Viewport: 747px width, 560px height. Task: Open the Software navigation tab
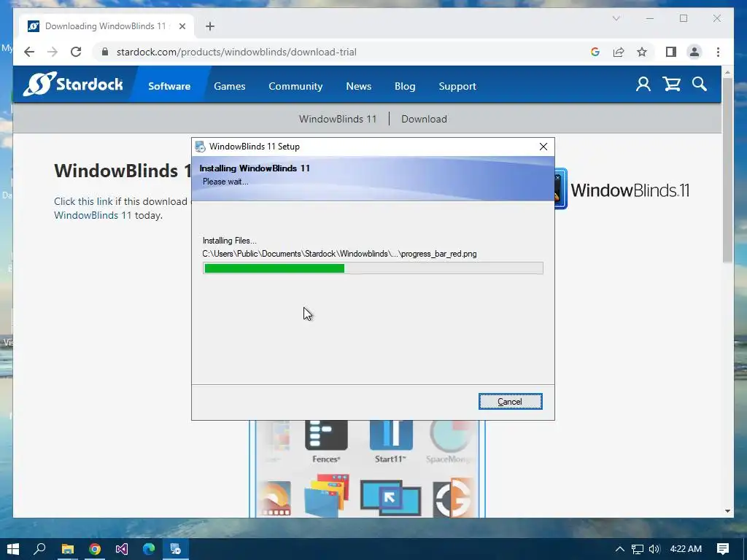pos(169,86)
